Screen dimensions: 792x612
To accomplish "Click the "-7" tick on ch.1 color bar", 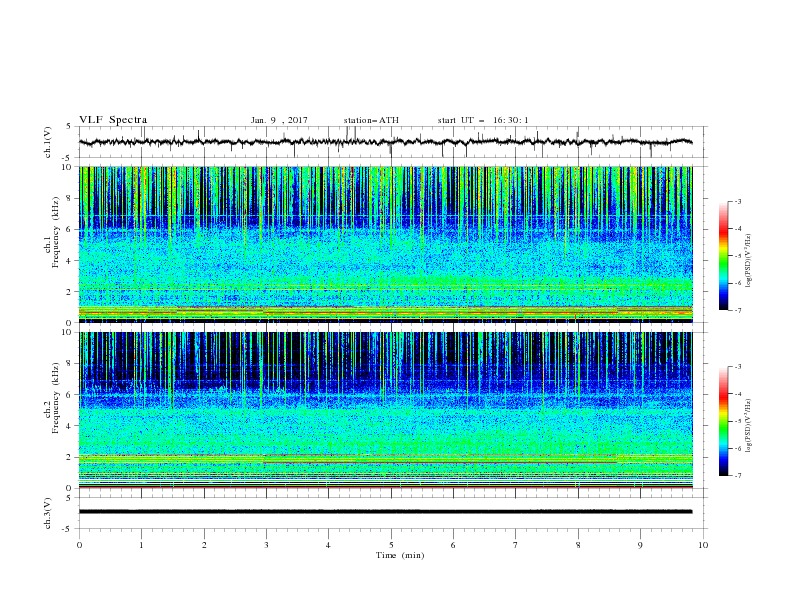I will tap(737, 310).
